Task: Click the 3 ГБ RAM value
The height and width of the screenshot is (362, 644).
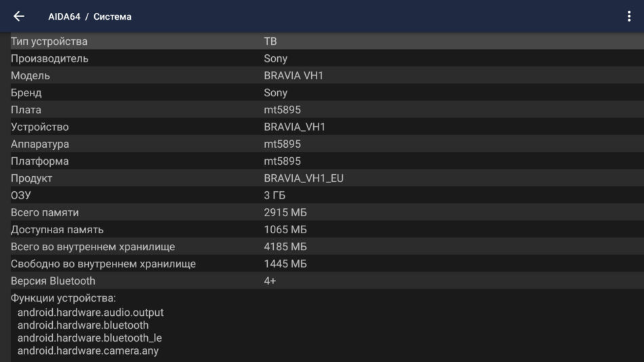Action: [275, 196]
